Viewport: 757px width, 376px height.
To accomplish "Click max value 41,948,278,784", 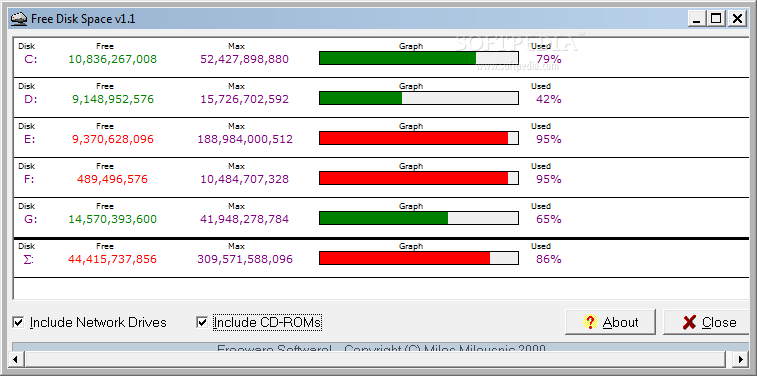I will pyautogui.click(x=244, y=220).
